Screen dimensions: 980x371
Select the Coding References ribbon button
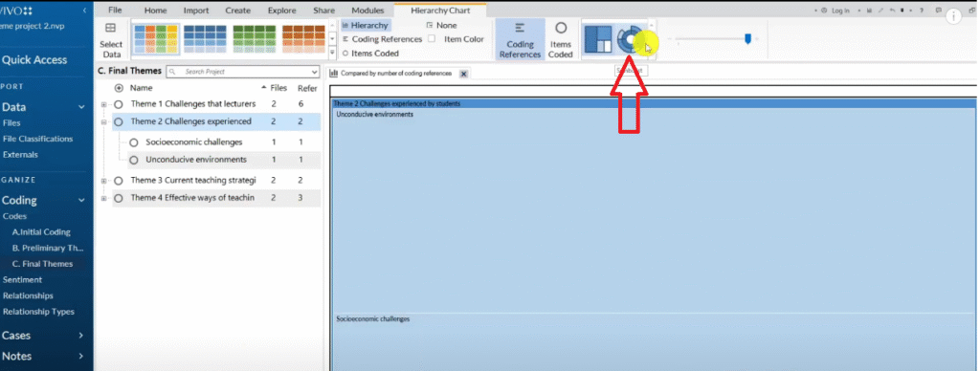coord(520,40)
